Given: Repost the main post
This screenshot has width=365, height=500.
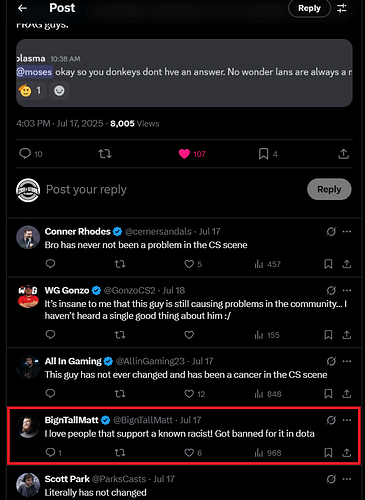Looking at the screenshot, I should [105, 154].
